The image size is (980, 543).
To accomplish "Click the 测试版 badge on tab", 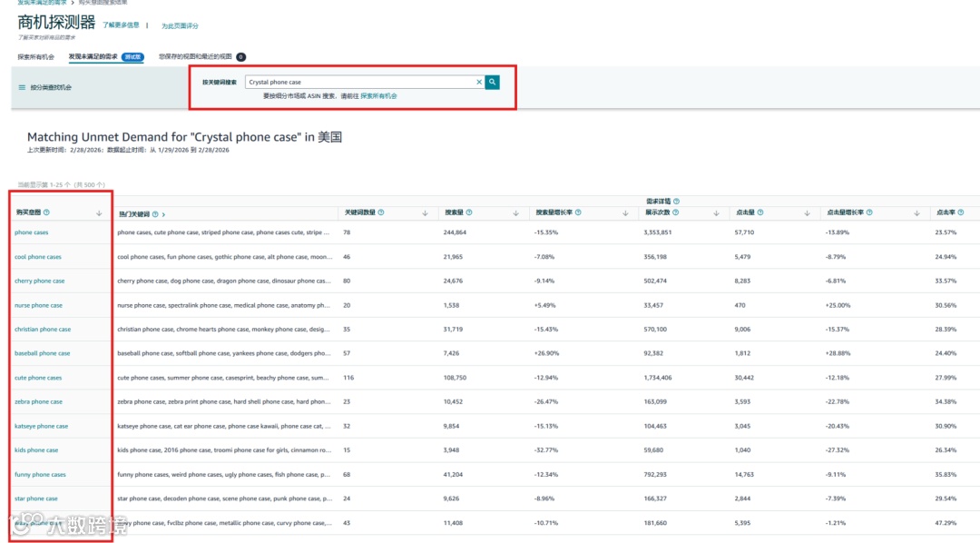I will [x=132, y=57].
